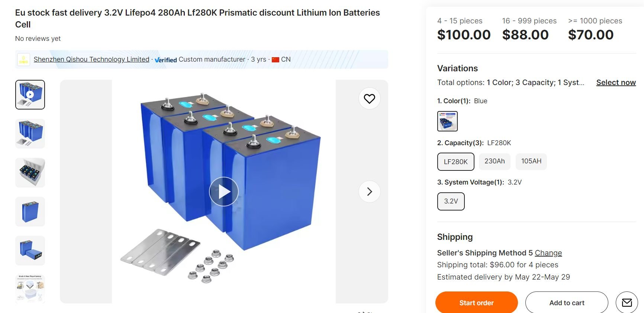Click the Verified badge
Viewport: 644px width, 313px height.
(x=166, y=60)
